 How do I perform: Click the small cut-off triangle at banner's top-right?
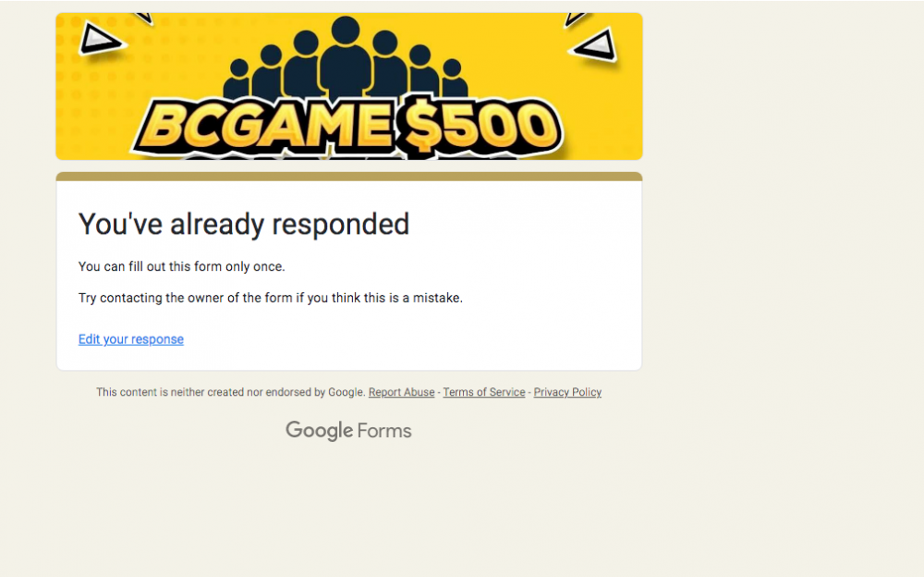[x=576, y=18]
